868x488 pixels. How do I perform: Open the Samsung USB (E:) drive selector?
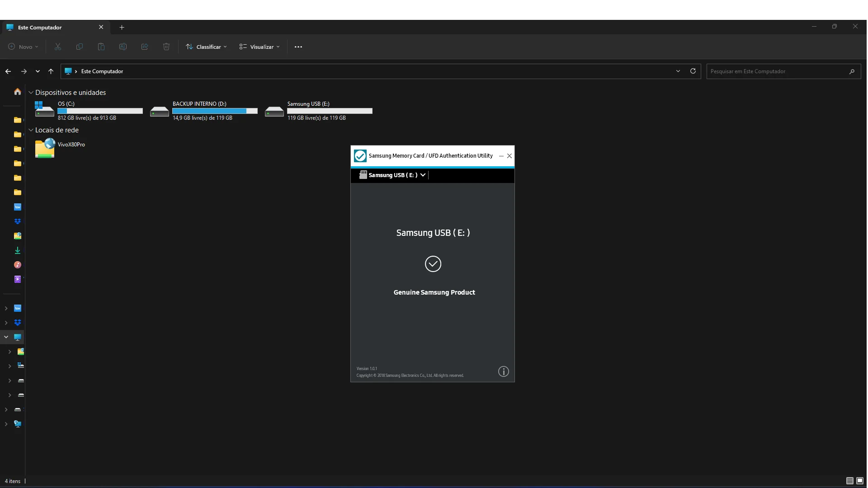392,175
